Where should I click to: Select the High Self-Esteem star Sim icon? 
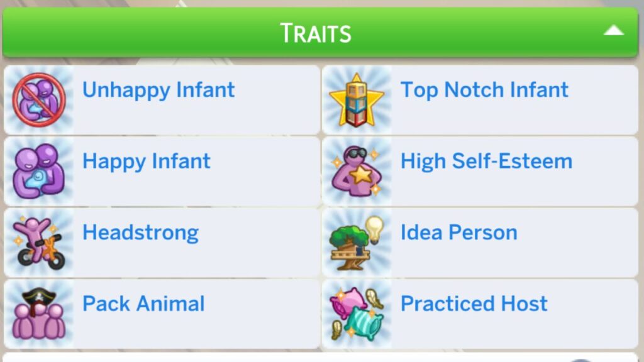(x=357, y=170)
